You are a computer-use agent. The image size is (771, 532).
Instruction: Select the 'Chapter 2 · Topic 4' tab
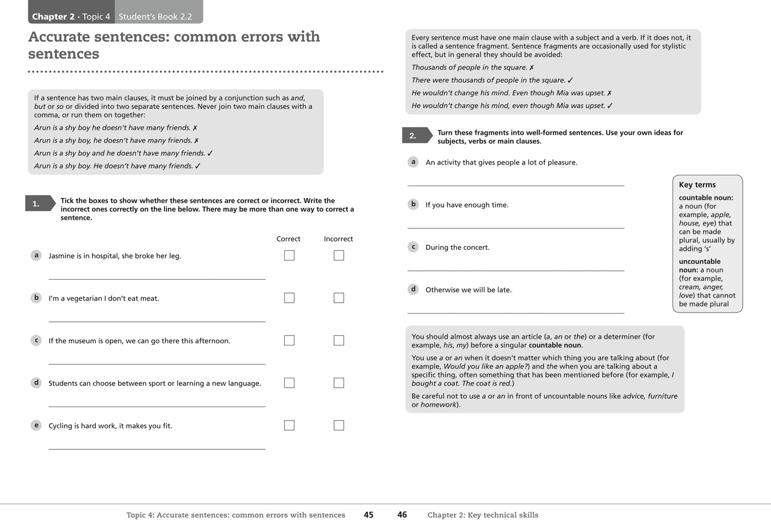[71, 16]
